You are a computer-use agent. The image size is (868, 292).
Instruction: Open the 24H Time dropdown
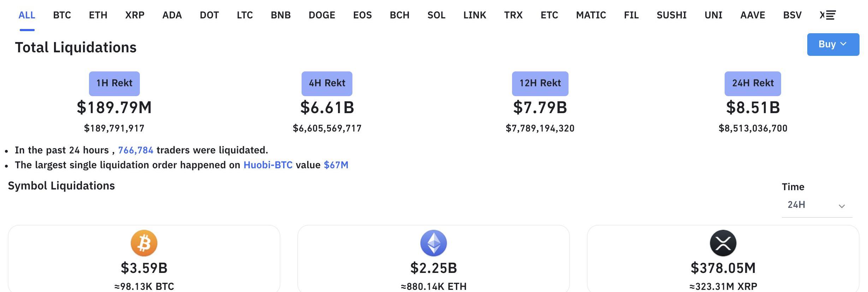pos(816,205)
